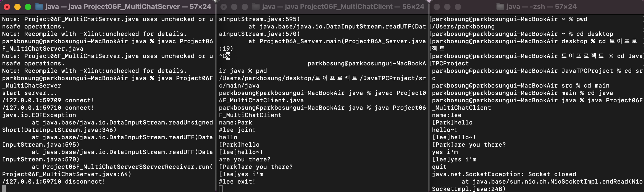Image resolution: width=644 pixels, height=192 pixels.
Task: Click the '#lee exit!' message in the client window
Action: pyautogui.click(x=237, y=181)
